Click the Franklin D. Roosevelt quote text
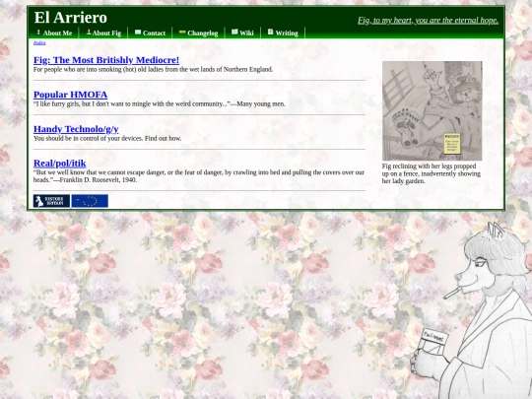This screenshot has width=532, height=399. coord(199,176)
